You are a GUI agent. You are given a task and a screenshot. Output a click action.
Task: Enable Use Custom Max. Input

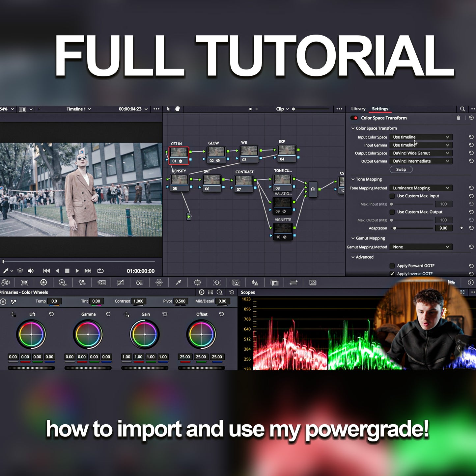coord(392,196)
